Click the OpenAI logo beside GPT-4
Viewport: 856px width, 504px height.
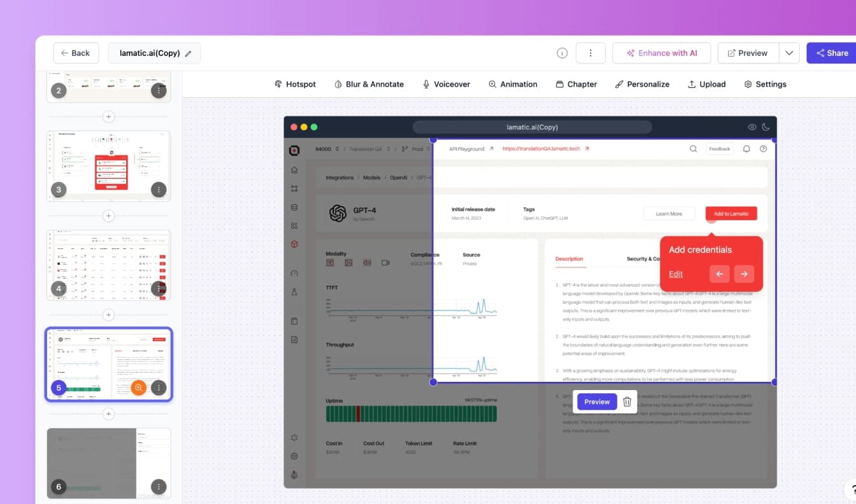click(x=338, y=213)
